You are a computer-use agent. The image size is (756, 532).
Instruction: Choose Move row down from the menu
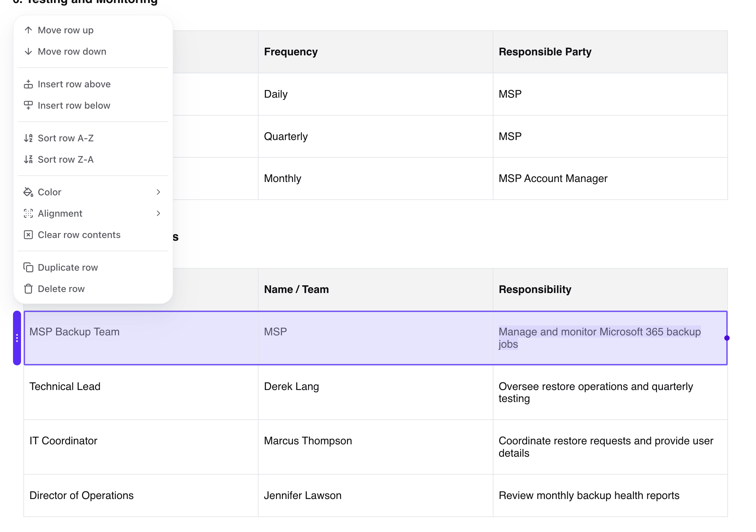pos(93,51)
